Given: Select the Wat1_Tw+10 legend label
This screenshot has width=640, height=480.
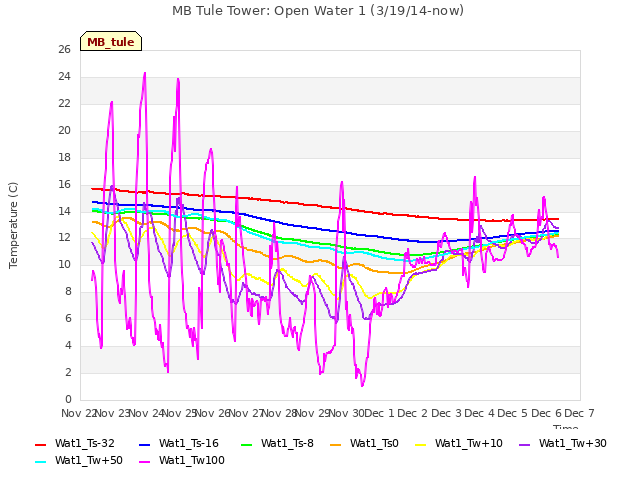Looking at the screenshot, I should [x=469, y=444].
